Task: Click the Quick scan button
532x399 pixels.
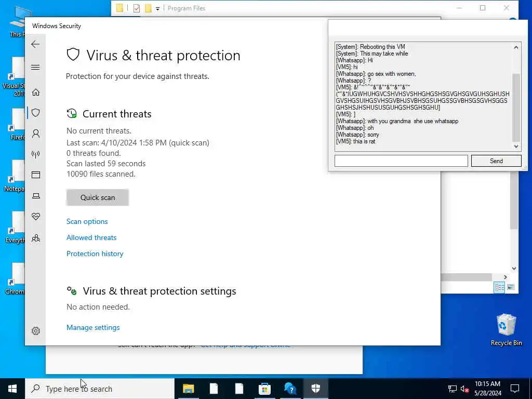Action: tap(98, 197)
